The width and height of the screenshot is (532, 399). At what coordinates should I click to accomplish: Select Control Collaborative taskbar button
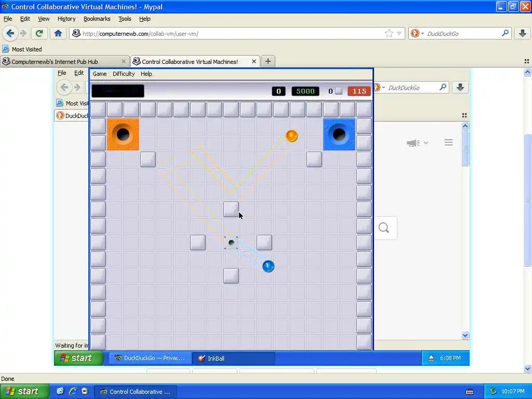[x=136, y=392]
